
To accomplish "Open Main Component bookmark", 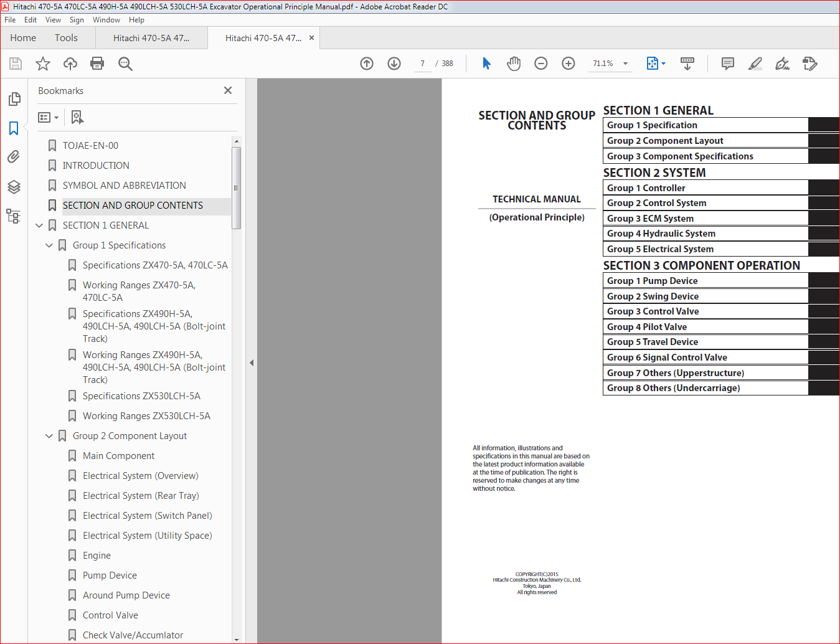I will 118,456.
